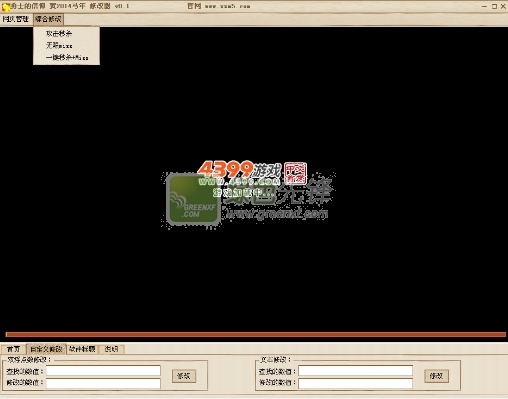Focus the left group's 修改的数值 field
The height and width of the screenshot is (399, 508).
(x=103, y=383)
